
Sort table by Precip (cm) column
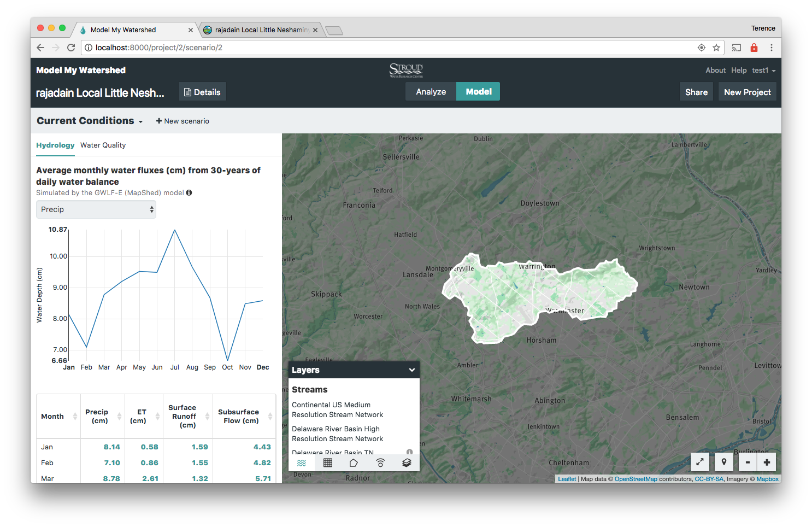tap(103, 416)
